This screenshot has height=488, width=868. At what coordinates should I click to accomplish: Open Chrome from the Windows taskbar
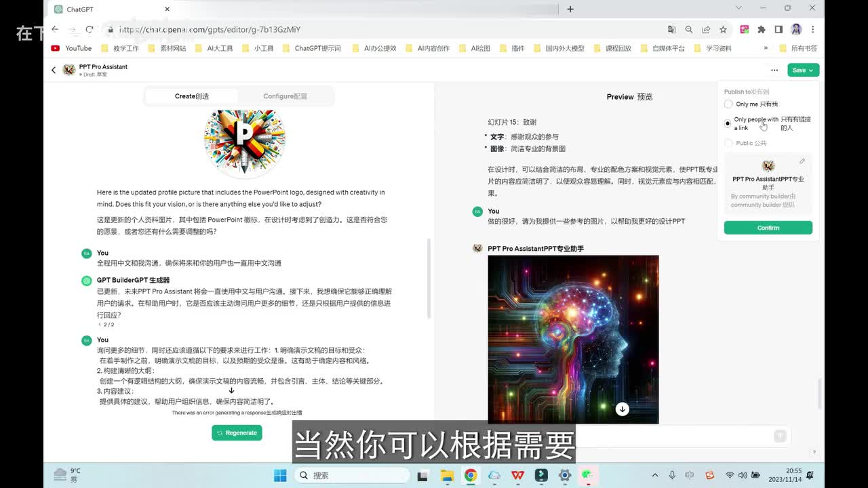(x=470, y=475)
